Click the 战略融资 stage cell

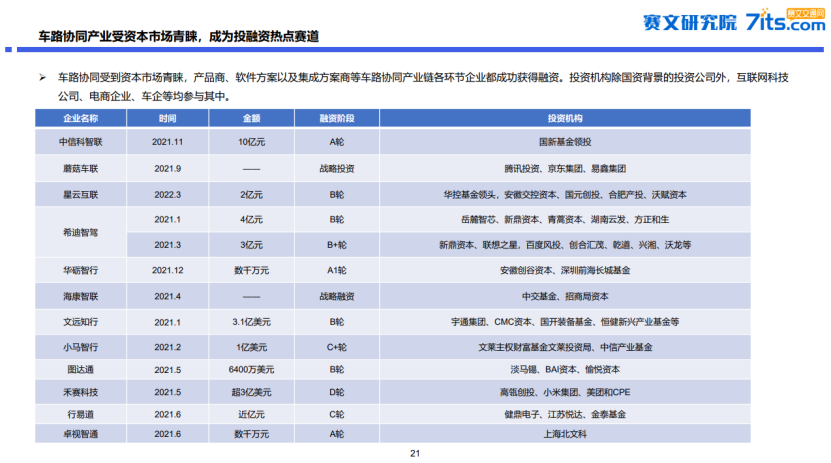pos(337,296)
